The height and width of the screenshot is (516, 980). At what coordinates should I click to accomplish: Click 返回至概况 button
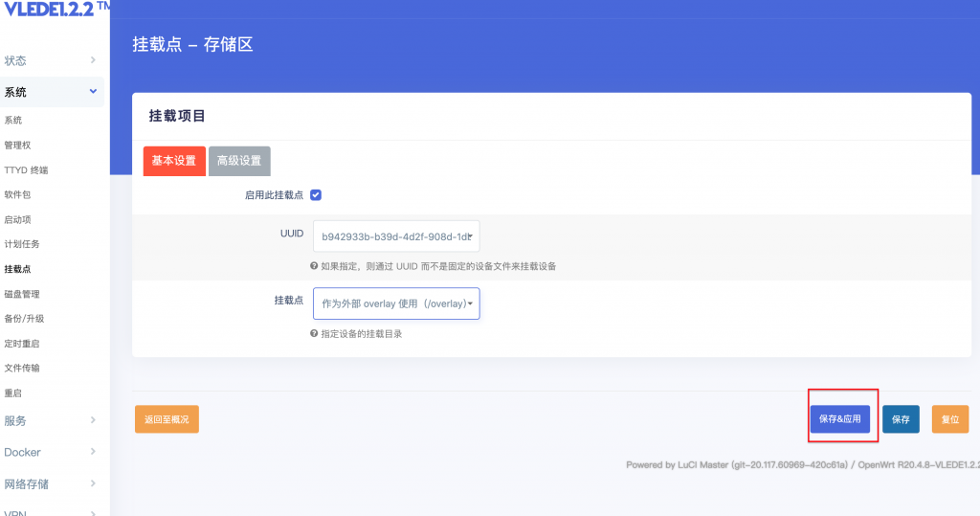(167, 419)
